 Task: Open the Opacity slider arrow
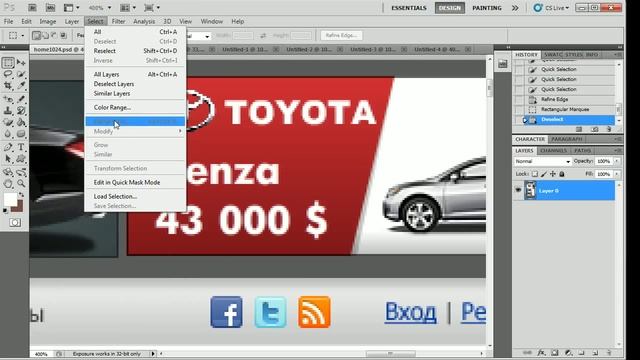[617, 161]
